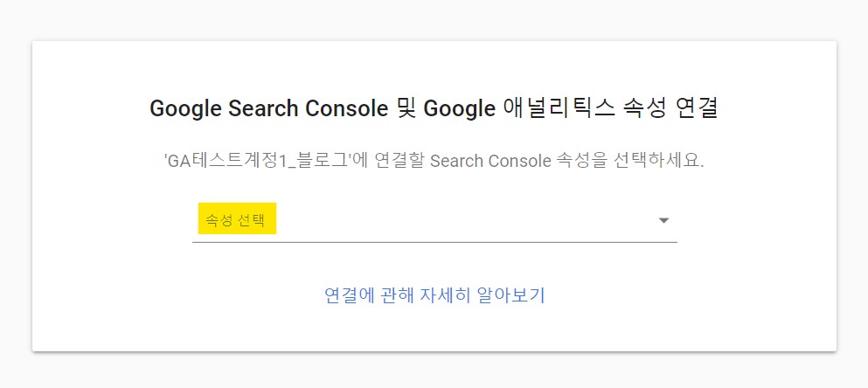Viewport: 868px width, 388px height.
Task: Click the underline beneath the 속성 선택 field
Action: pos(434,242)
